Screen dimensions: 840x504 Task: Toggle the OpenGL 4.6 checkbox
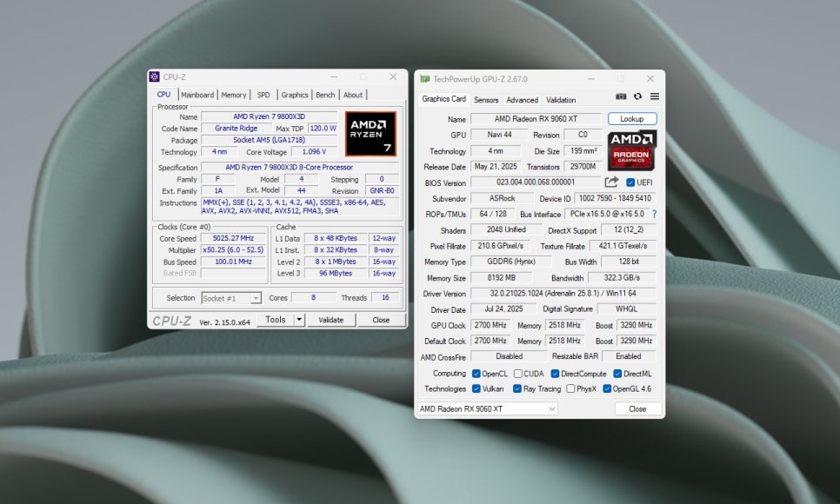point(607,388)
